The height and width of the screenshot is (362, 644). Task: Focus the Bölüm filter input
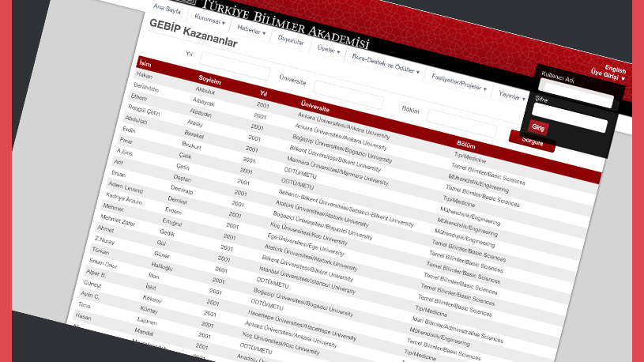(x=461, y=123)
